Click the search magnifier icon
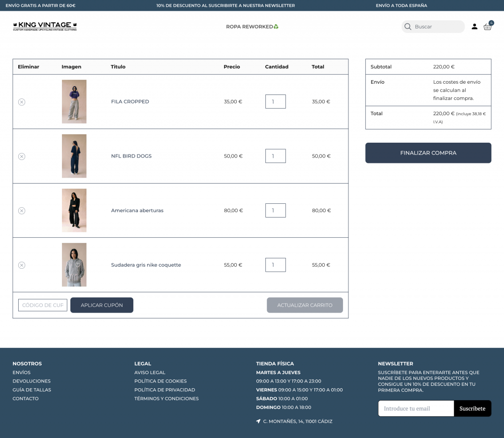The height and width of the screenshot is (438, 504). [x=408, y=27]
